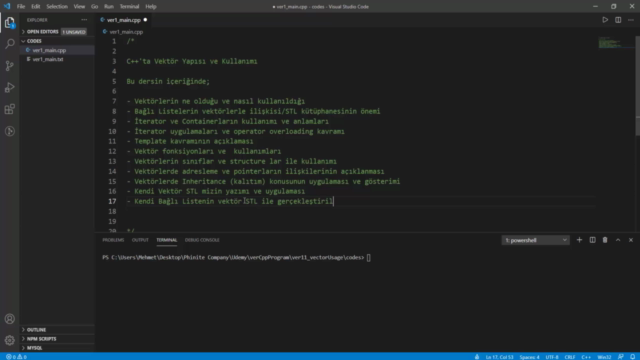The height and width of the screenshot is (360, 640).
Task: Open the Terminal menu
Action: click(129, 7)
